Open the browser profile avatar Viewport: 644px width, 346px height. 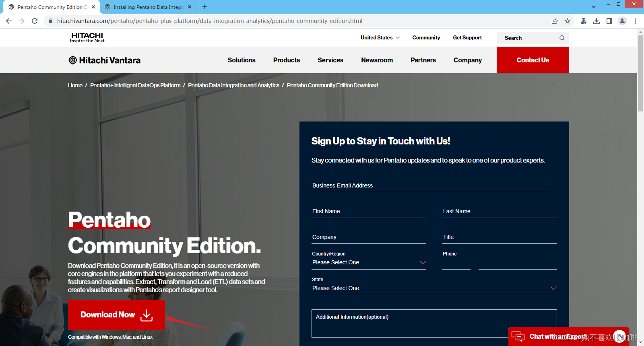pyautogui.click(x=622, y=21)
